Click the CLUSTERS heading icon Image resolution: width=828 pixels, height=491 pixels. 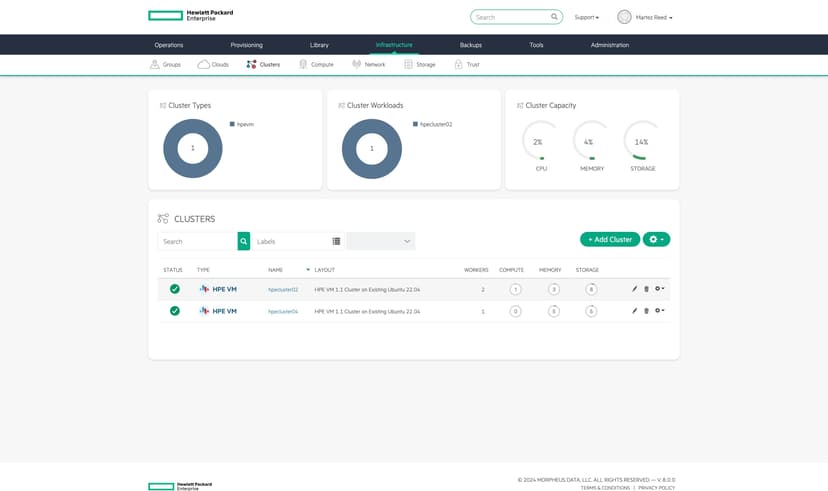(163, 219)
